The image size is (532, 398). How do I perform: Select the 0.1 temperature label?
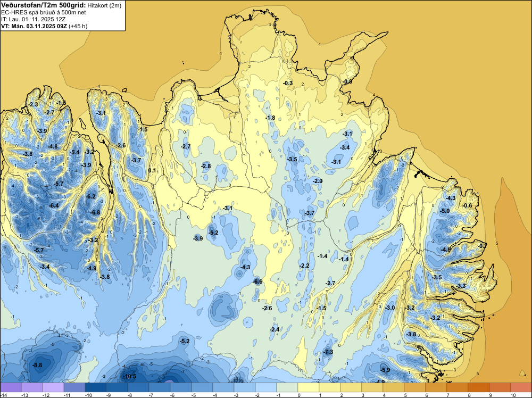152,170
